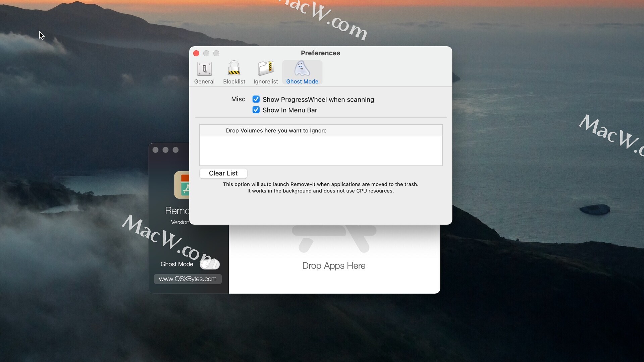Click the Remove-It app icon in main window
Screen dimensions: 644x362
(x=182, y=185)
